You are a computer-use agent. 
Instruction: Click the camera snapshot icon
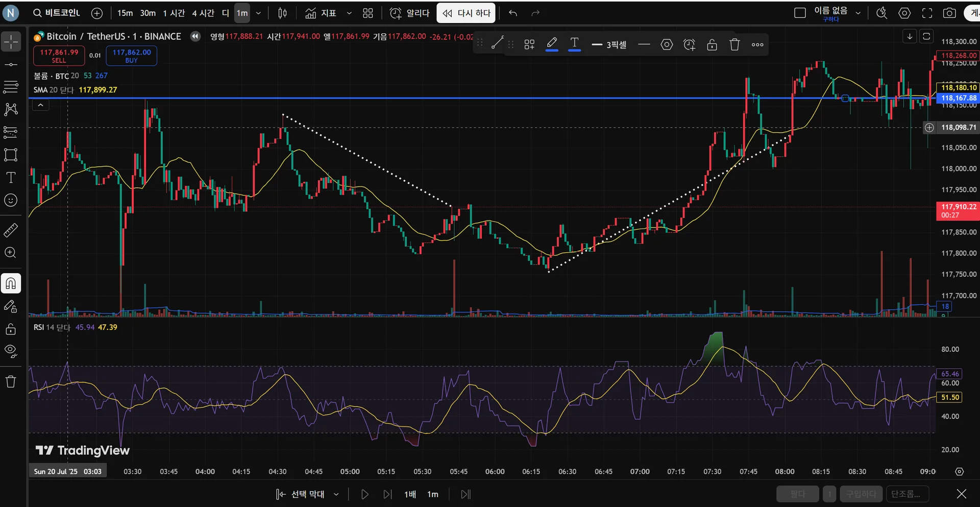[x=949, y=13]
